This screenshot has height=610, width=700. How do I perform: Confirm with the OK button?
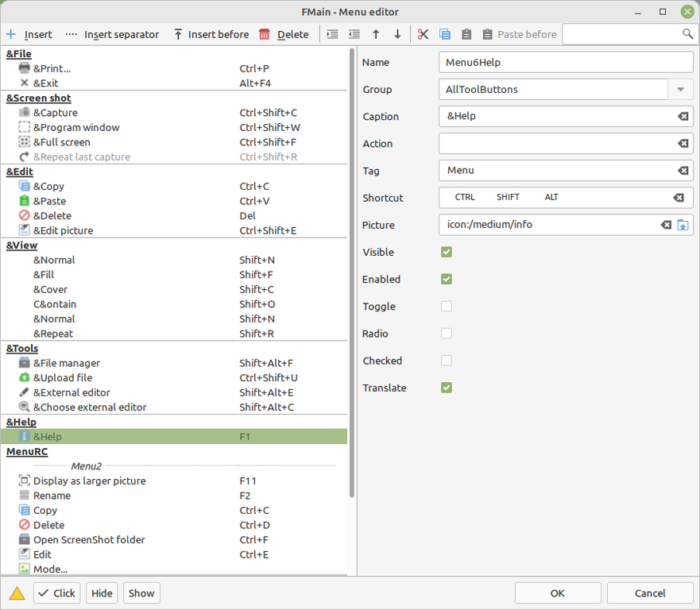click(558, 593)
